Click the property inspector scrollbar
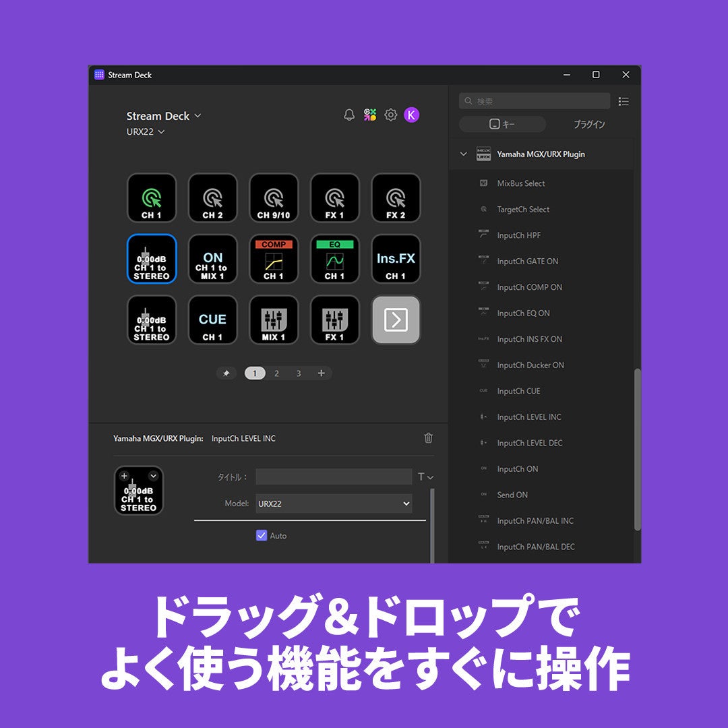Viewport: 728px width, 728px height. coord(432,526)
